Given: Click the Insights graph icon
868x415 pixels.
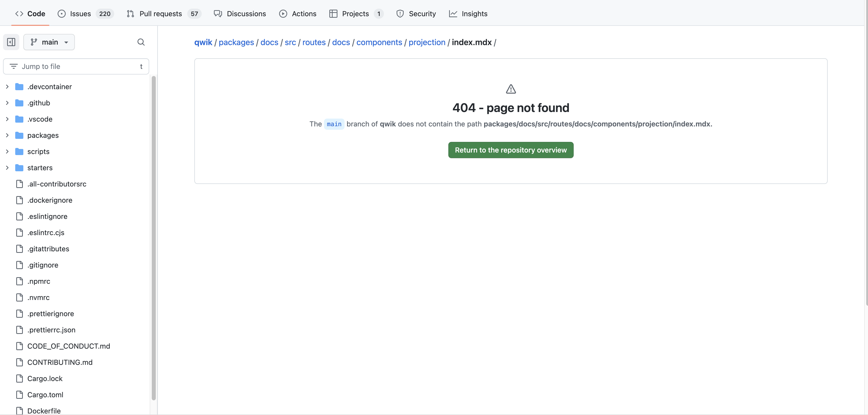Looking at the screenshot, I should tap(453, 14).
